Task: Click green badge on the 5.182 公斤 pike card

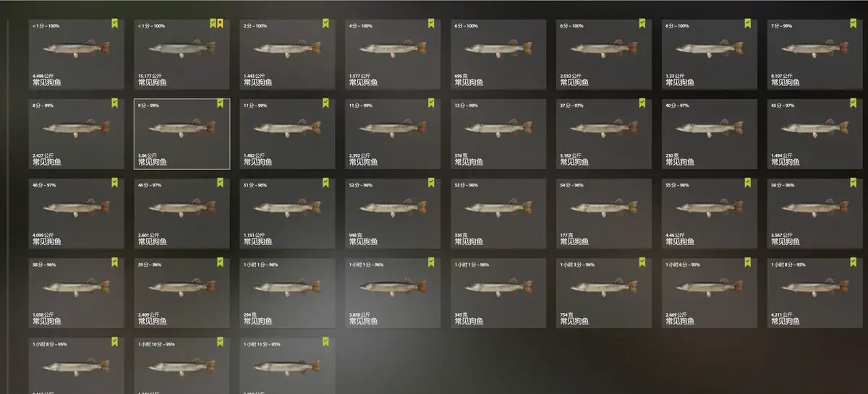Action: point(642,103)
